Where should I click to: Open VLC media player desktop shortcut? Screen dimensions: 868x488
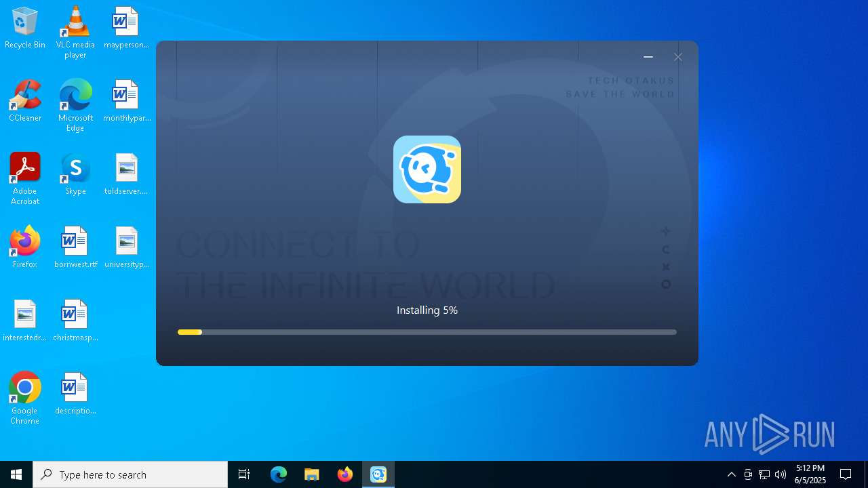(75, 32)
